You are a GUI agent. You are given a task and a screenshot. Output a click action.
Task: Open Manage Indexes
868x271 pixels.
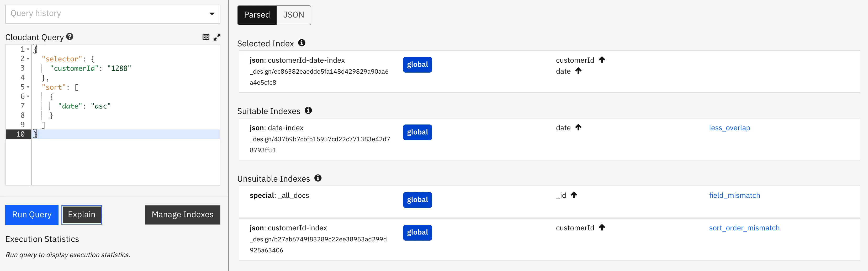tap(182, 214)
